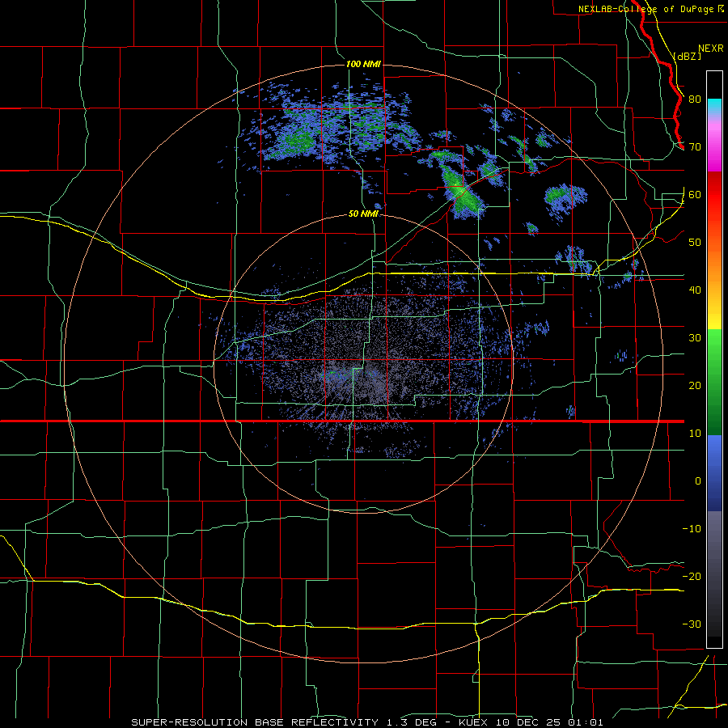
Task: Select the 10 value on the dBZ scale
Action: pos(695,434)
